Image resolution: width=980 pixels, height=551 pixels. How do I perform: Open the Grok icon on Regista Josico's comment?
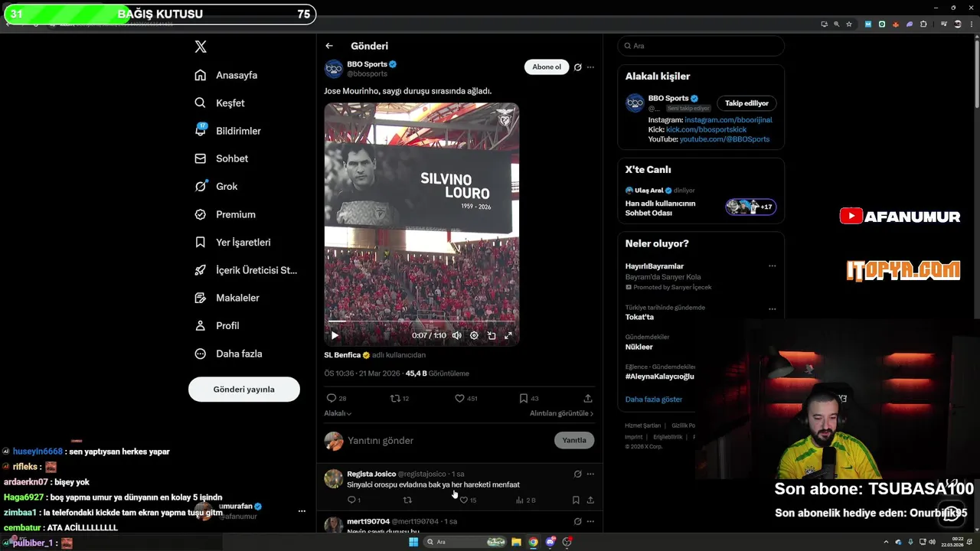click(x=578, y=474)
